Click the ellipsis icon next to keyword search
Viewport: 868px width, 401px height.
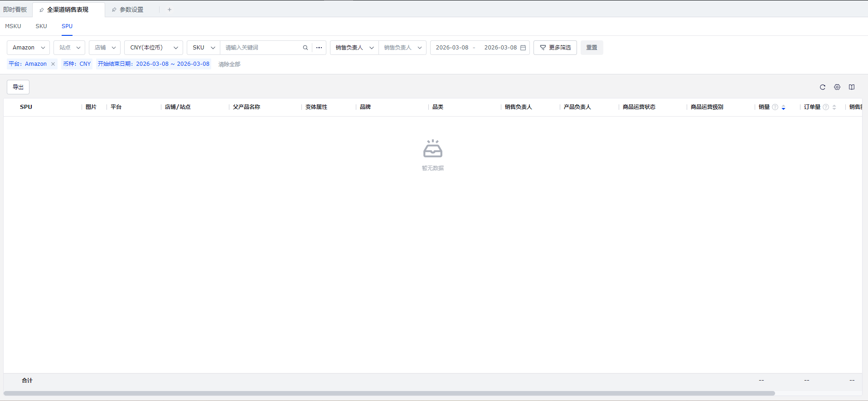(319, 48)
